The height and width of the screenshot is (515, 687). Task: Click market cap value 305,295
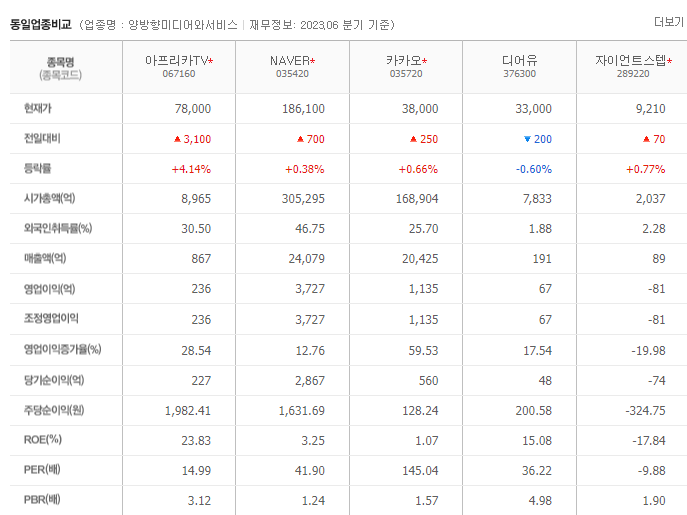pyautogui.click(x=303, y=199)
